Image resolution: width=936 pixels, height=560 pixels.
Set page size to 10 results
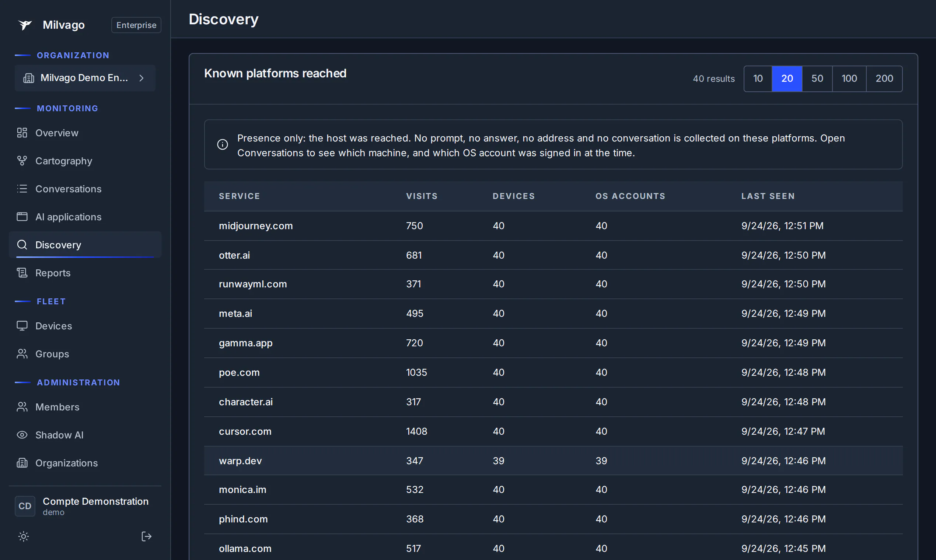(x=758, y=78)
